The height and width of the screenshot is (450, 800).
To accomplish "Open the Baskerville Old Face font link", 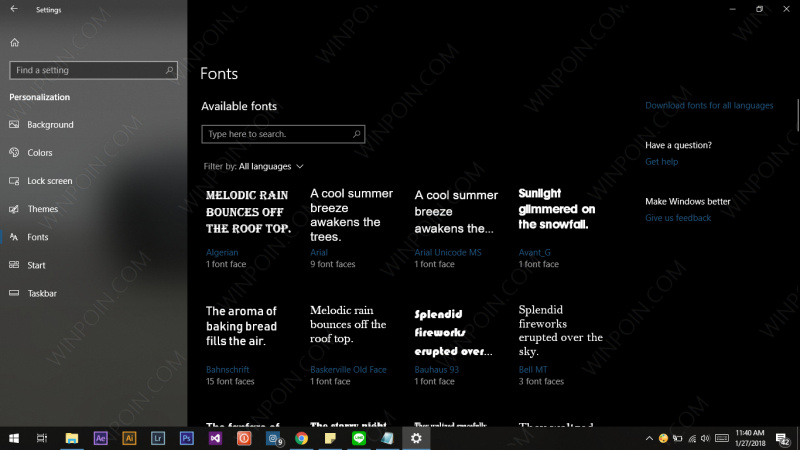I will tap(348, 369).
